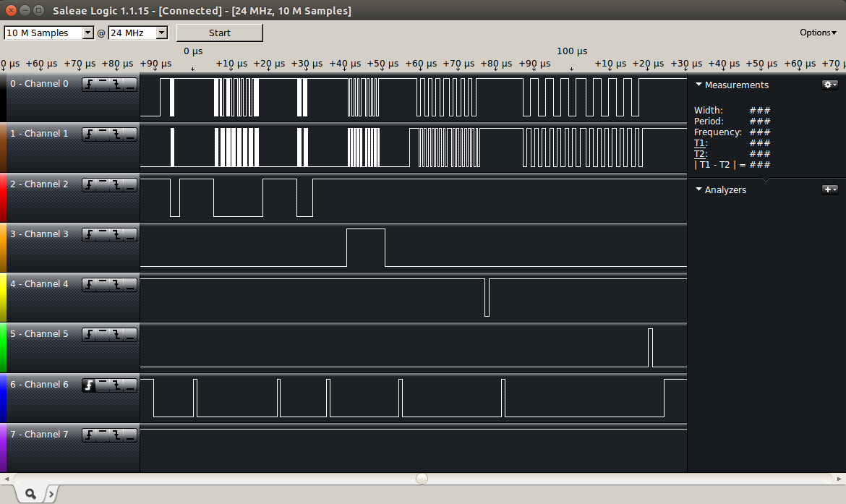Toggle falling edge trigger on Channel 7
The width and height of the screenshot is (846, 504).
coord(116,435)
